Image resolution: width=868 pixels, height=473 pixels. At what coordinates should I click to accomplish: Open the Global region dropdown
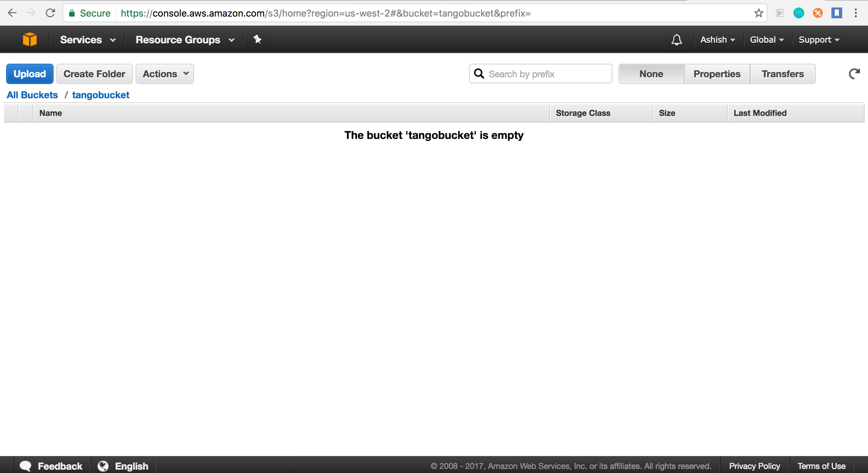coord(767,40)
